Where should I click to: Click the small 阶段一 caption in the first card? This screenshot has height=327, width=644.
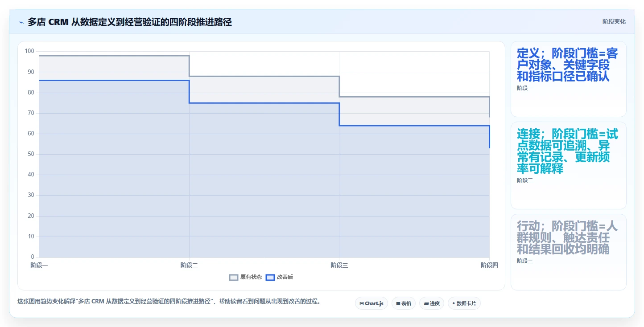click(x=525, y=88)
